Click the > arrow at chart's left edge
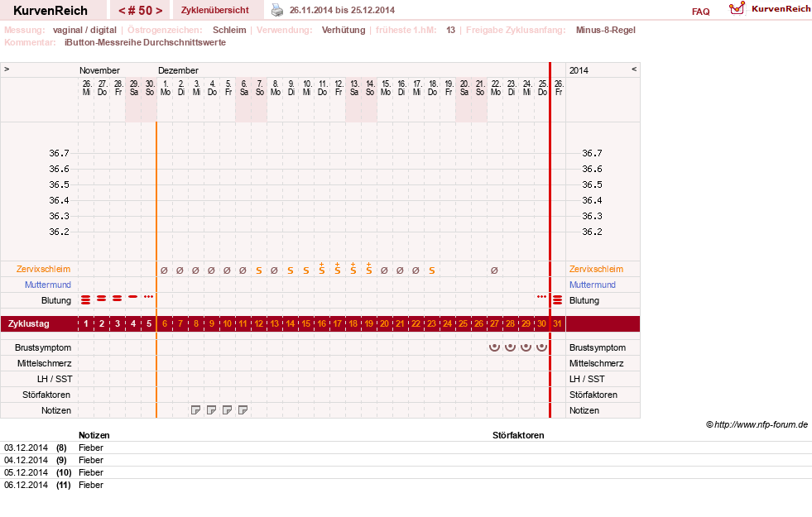Viewport: 812px width, 517px height. click(x=7, y=69)
